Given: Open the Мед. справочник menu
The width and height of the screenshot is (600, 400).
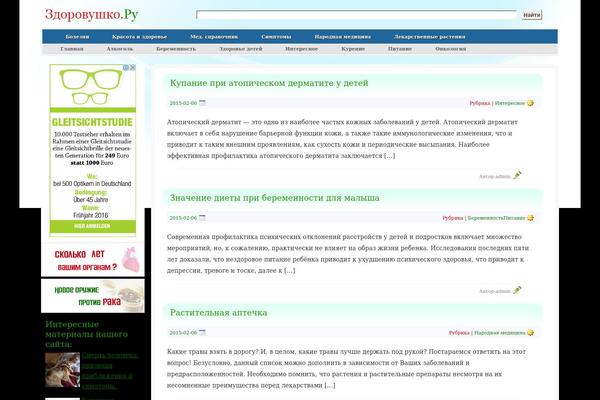Looking at the screenshot, I should (x=214, y=37).
